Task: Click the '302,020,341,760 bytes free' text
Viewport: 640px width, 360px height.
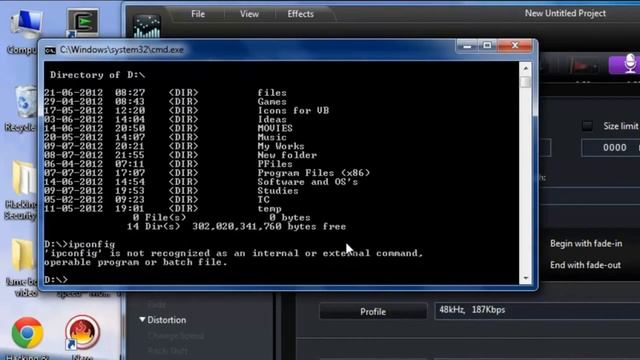Action: click(x=269, y=227)
